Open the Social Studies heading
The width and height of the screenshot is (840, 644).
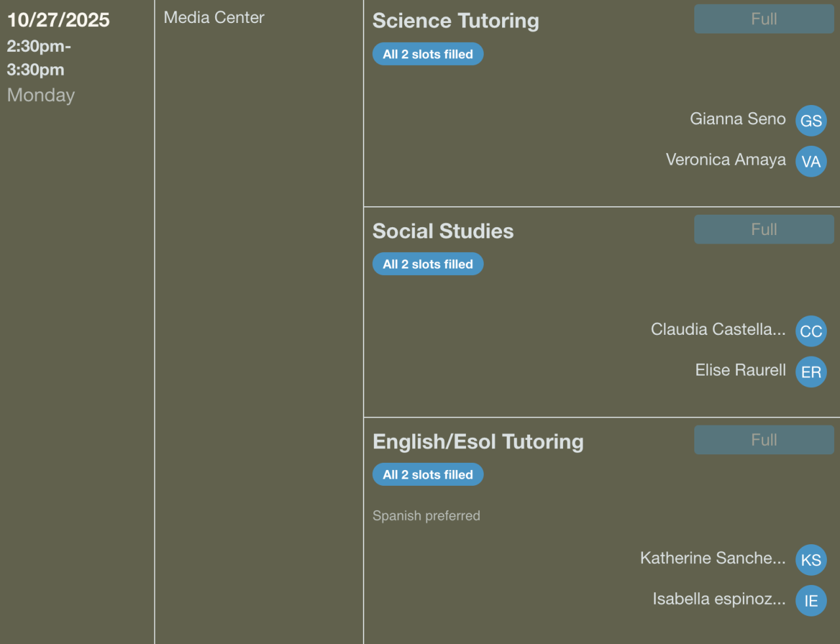click(x=443, y=231)
